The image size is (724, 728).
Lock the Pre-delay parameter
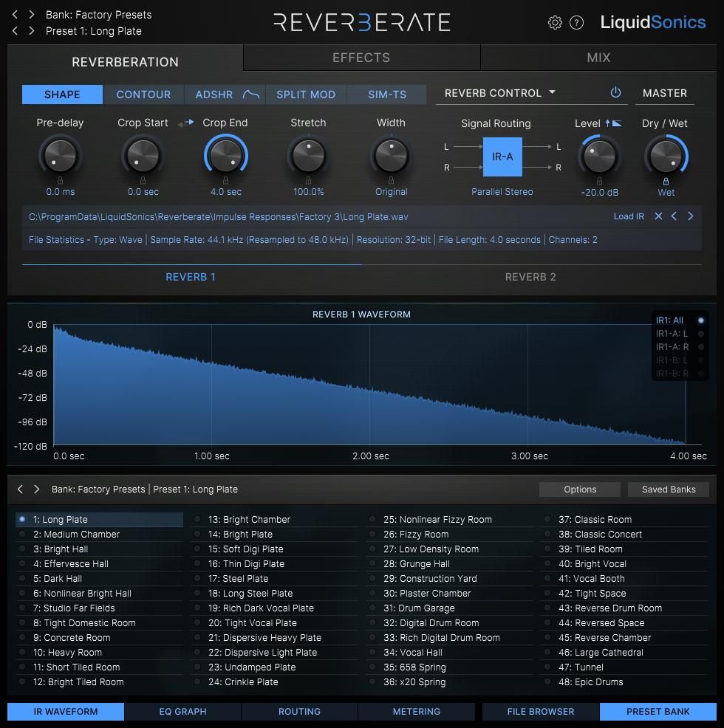point(61,180)
